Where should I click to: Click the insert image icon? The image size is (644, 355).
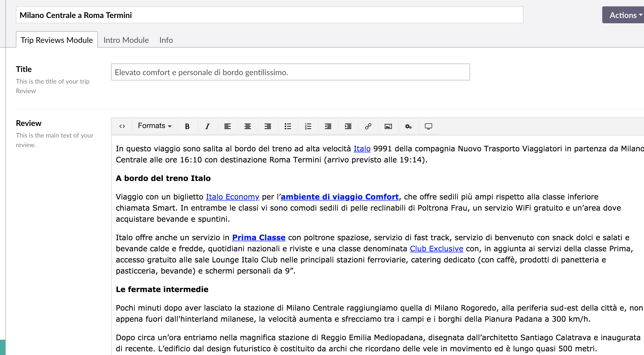[388, 126]
